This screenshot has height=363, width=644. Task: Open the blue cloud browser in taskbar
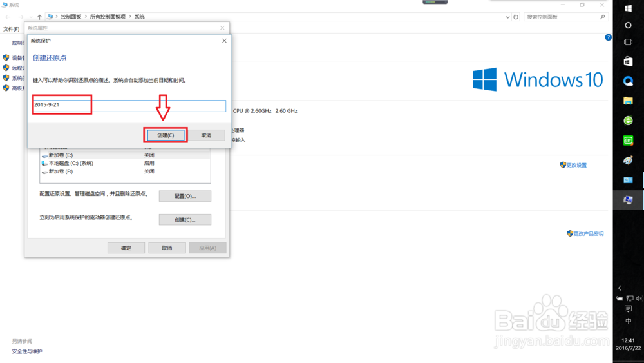point(628,81)
